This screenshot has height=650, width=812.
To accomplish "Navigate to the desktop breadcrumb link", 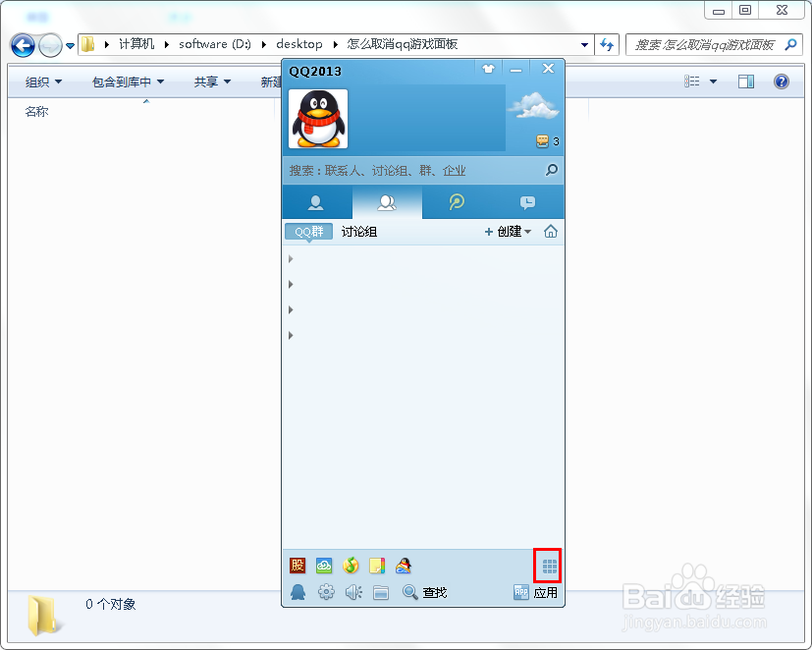I will coord(299,44).
